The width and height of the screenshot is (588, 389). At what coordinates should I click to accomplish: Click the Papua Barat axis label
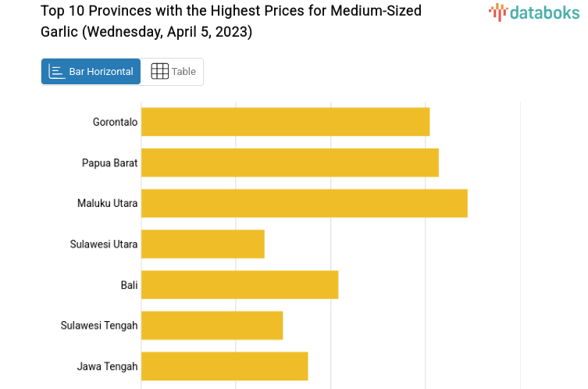click(x=109, y=162)
